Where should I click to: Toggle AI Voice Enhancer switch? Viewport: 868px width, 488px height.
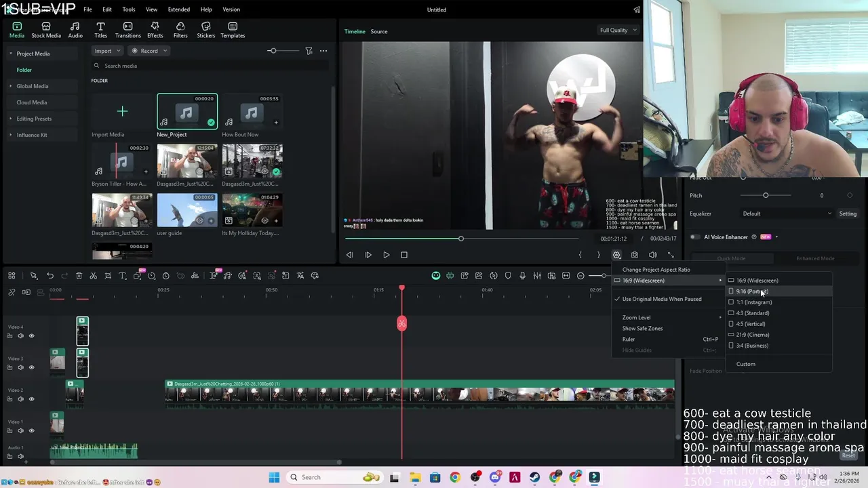pos(695,237)
